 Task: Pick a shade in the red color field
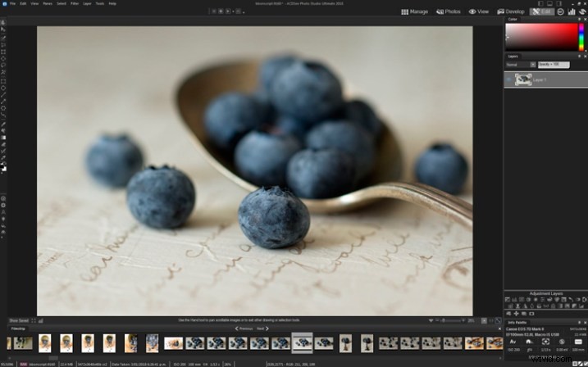coord(541,37)
